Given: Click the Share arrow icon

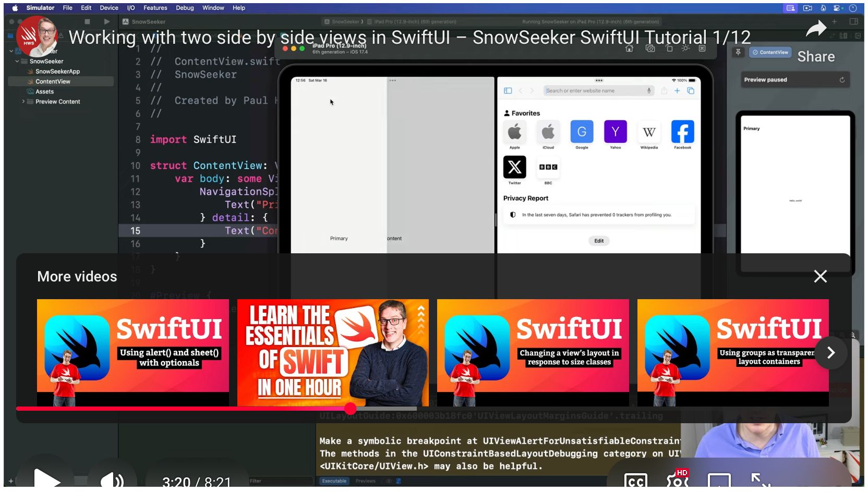Looking at the screenshot, I should [x=816, y=29].
